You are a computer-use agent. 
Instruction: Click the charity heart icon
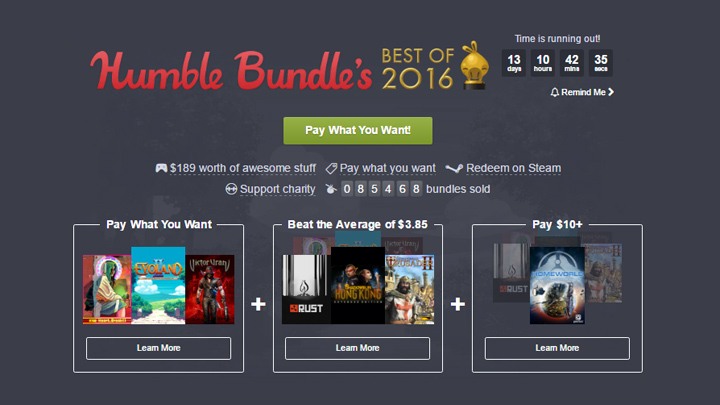point(231,189)
